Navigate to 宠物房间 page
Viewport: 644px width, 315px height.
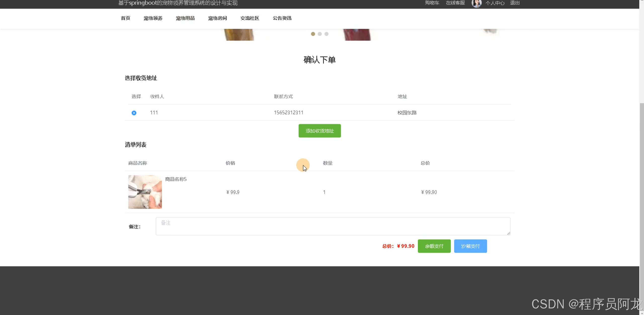217,18
